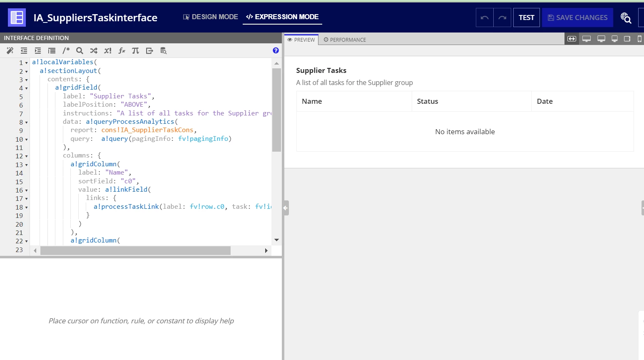This screenshot has height=360, width=644.
Task: Open the Performance tab
Action: coord(345,40)
